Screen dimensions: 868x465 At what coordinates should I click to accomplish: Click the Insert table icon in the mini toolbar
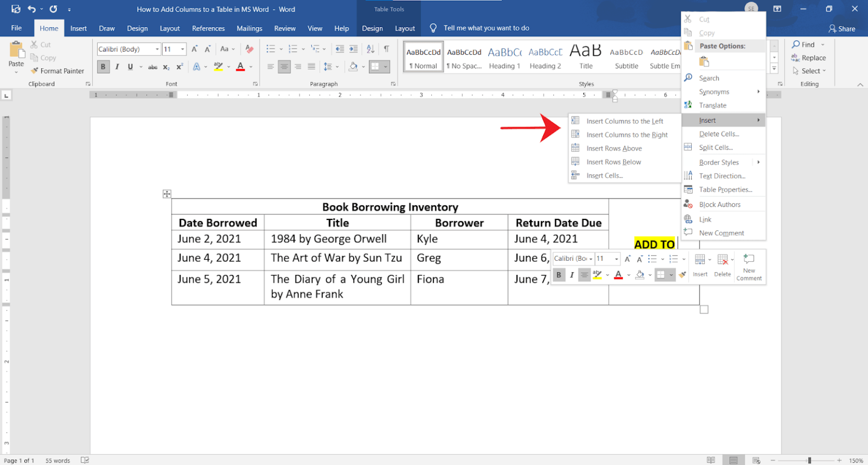pyautogui.click(x=700, y=260)
